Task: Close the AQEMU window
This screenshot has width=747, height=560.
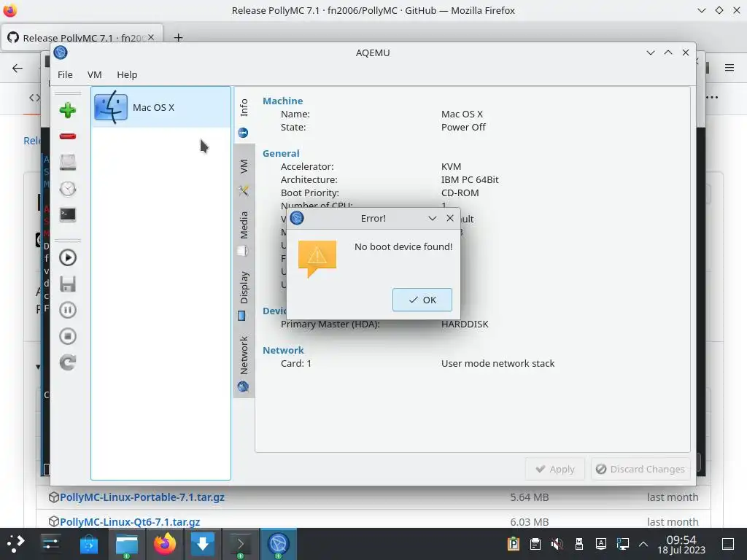Action: coord(686,52)
